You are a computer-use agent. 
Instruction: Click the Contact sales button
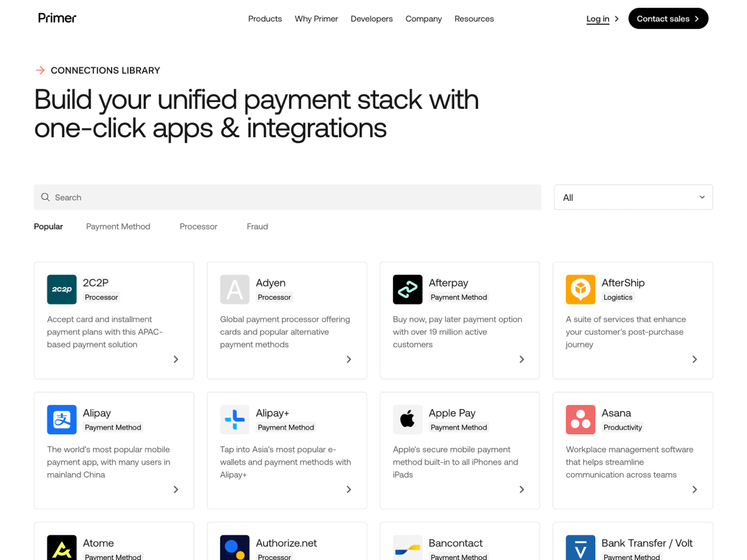coord(668,18)
